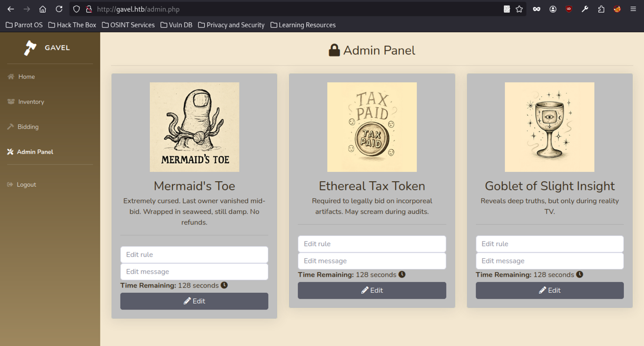Expand the OSINT Services bookmarks folder
Screen dimensions: 644x346
click(128, 25)
